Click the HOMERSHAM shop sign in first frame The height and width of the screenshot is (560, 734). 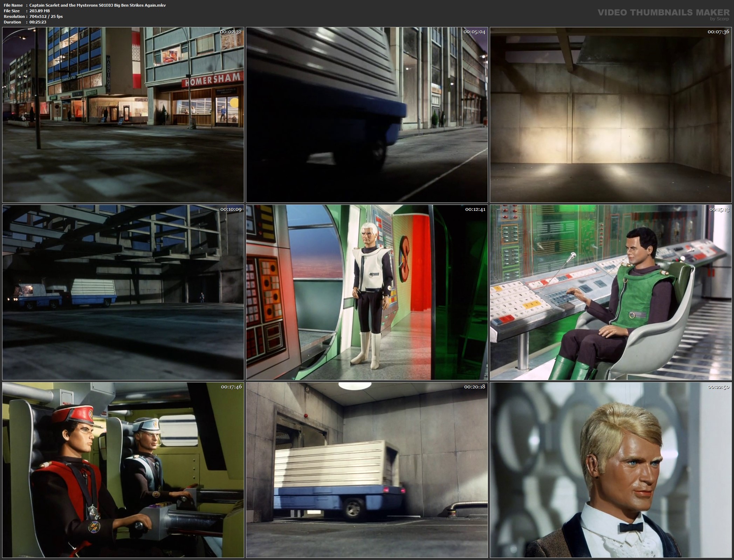[x=212, y=81]
